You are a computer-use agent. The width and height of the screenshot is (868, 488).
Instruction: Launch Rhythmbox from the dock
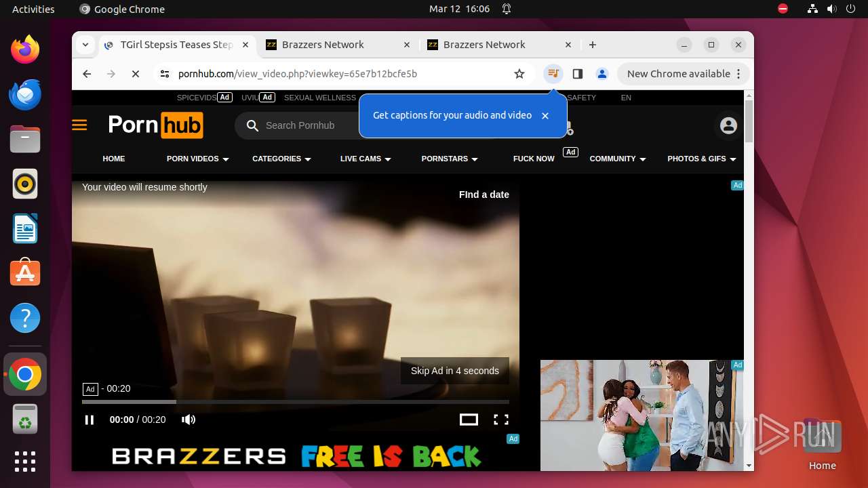[25, 184]
